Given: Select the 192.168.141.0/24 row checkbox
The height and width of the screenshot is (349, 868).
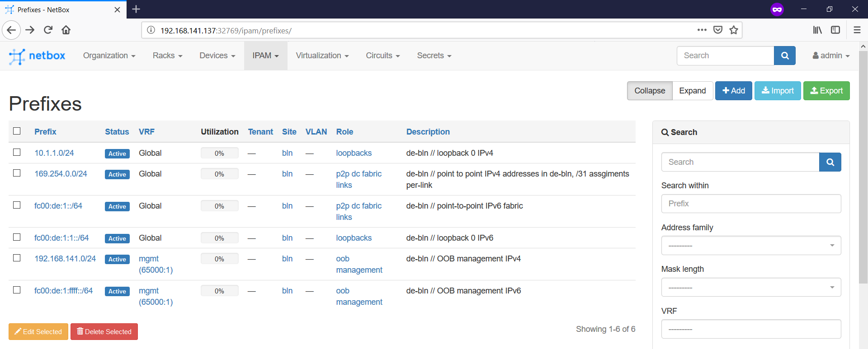Looking at the screenshot, I should click(17, 258).
